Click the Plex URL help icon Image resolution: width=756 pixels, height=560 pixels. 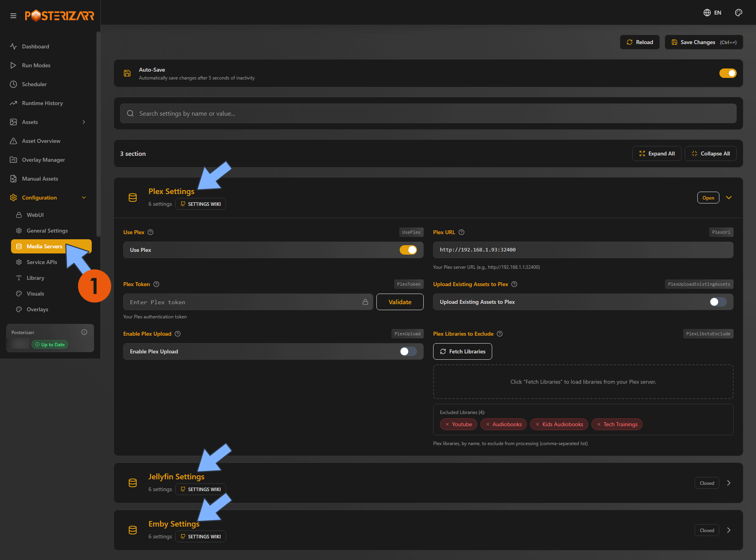[461, 232]
